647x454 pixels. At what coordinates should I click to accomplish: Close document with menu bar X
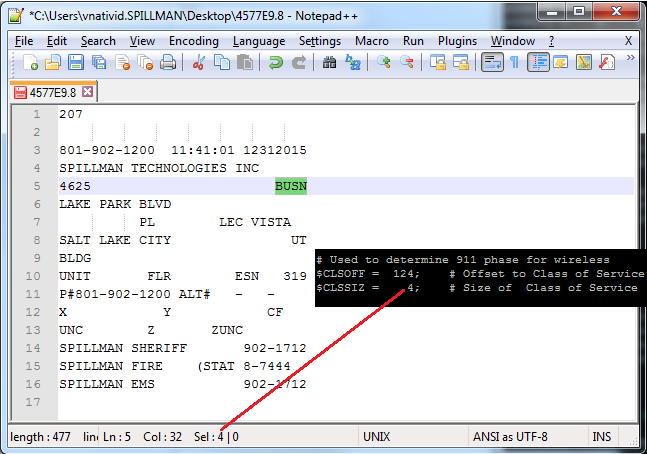point(628,41)
